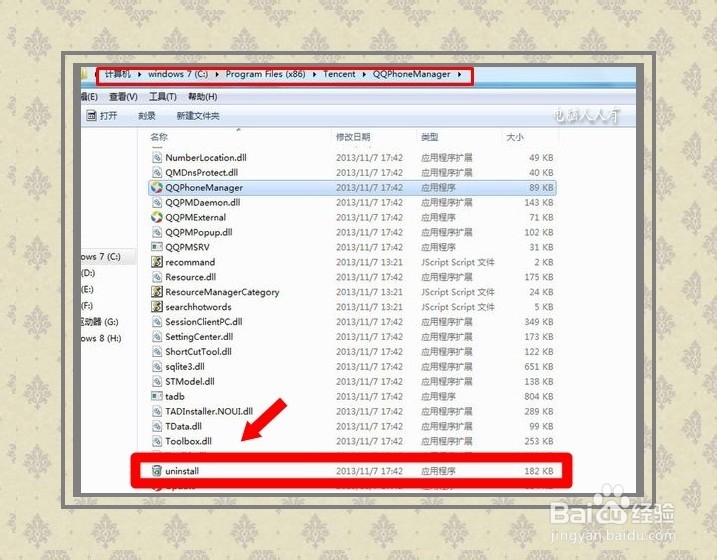Sort by 大小 column header
This screenshot has width=717, height=560.
[x=515, y=137]
